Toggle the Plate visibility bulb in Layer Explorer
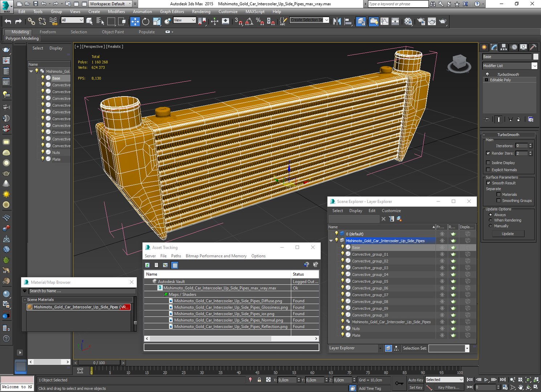 tap(342, 335)
